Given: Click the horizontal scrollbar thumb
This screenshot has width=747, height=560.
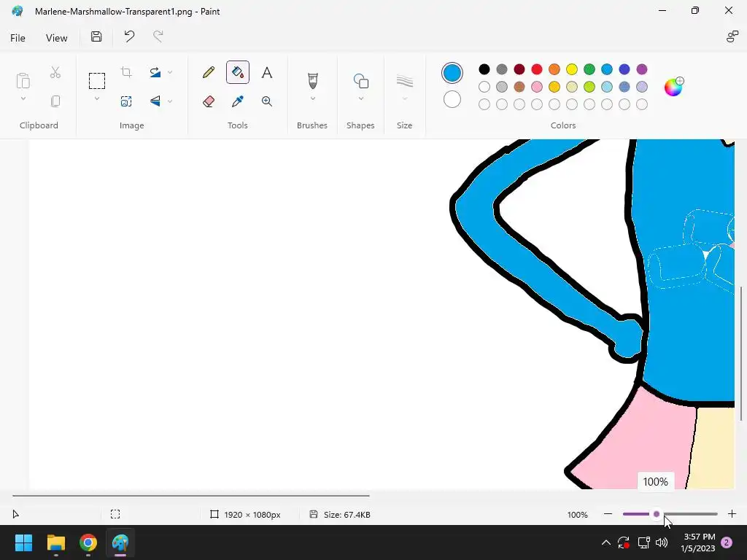Looking at the screenshot, I should (191, 496).
